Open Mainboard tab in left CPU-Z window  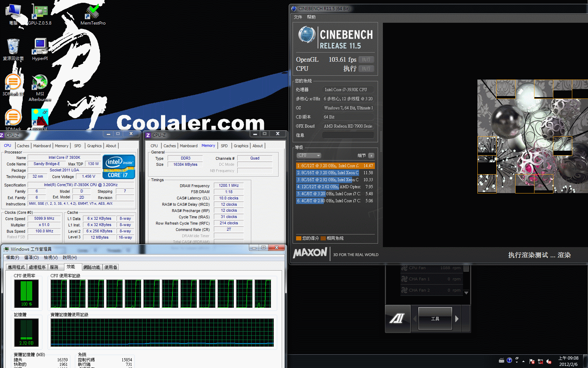[x=42, y=146]
